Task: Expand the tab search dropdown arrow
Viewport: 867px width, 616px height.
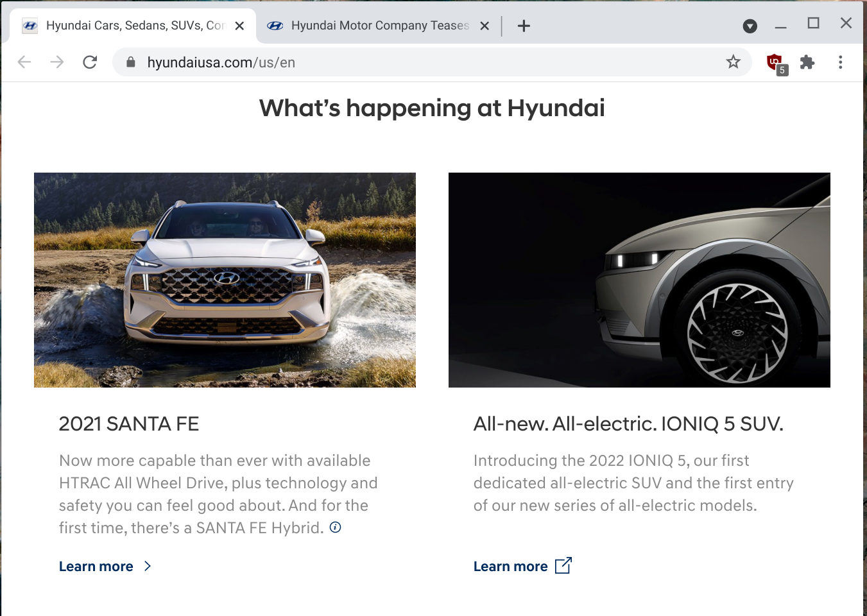Action: click(750, 26)
